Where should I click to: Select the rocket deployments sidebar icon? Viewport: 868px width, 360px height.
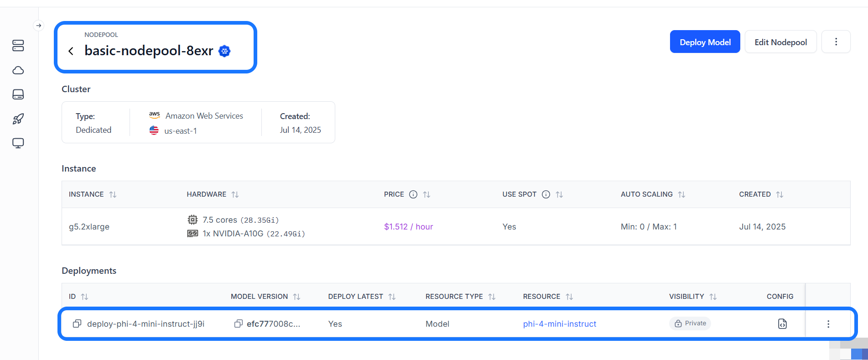tap(18, 119)
